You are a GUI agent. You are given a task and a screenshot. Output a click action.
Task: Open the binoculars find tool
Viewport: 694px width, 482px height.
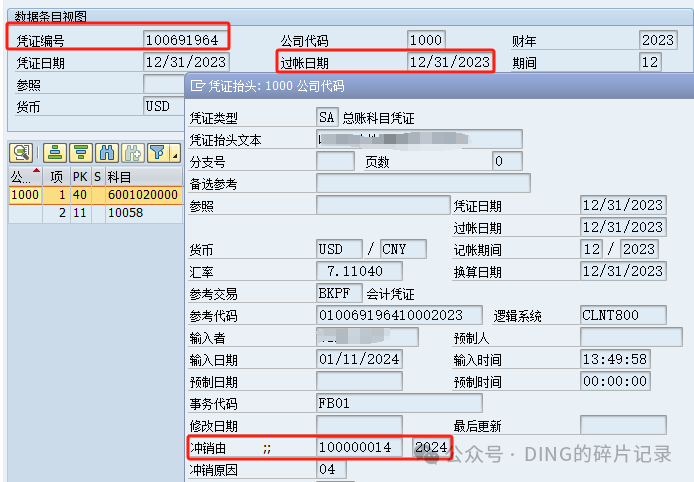point(107,153)
